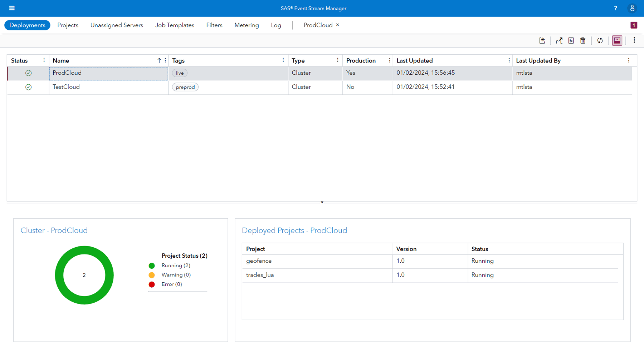Open the Name column options menu

[x=165, y=60]
